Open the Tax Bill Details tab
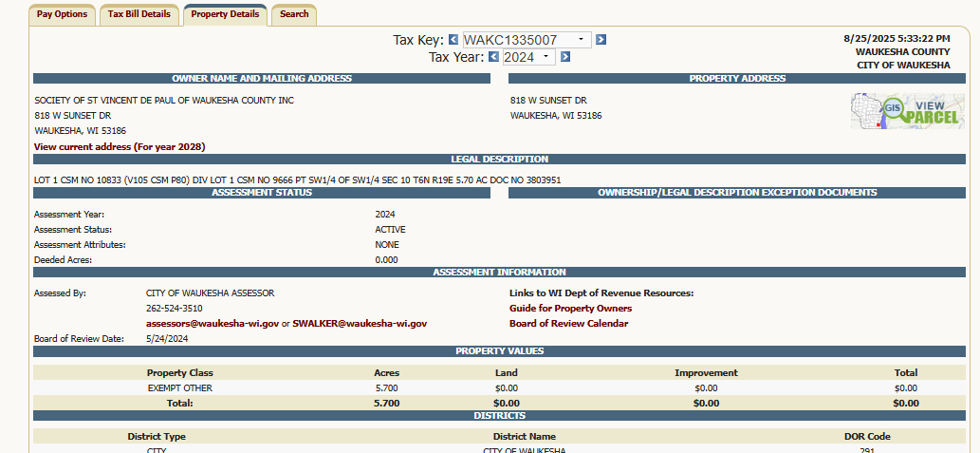This screenshot has width=980, height=453. click(x=139, y=14)
